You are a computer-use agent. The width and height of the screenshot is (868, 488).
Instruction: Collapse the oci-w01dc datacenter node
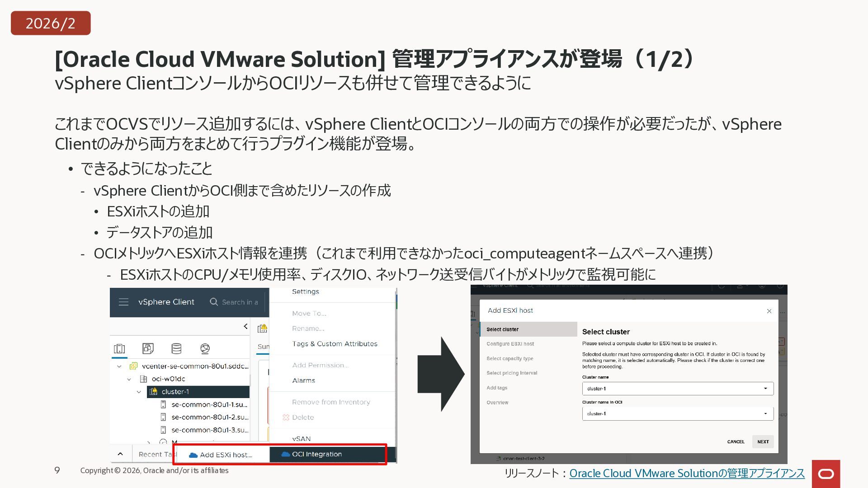[129, 379]
